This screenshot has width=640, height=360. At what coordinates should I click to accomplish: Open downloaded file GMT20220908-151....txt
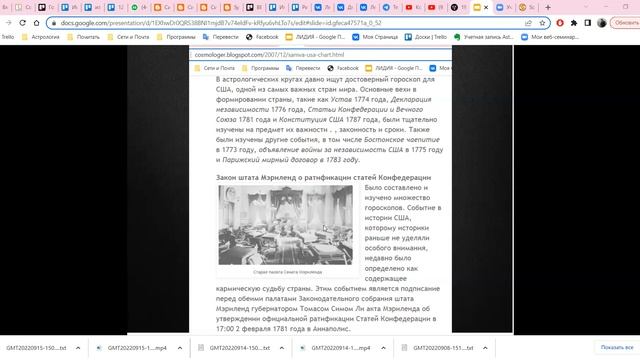pyautogui.click(x=438, y=348)
